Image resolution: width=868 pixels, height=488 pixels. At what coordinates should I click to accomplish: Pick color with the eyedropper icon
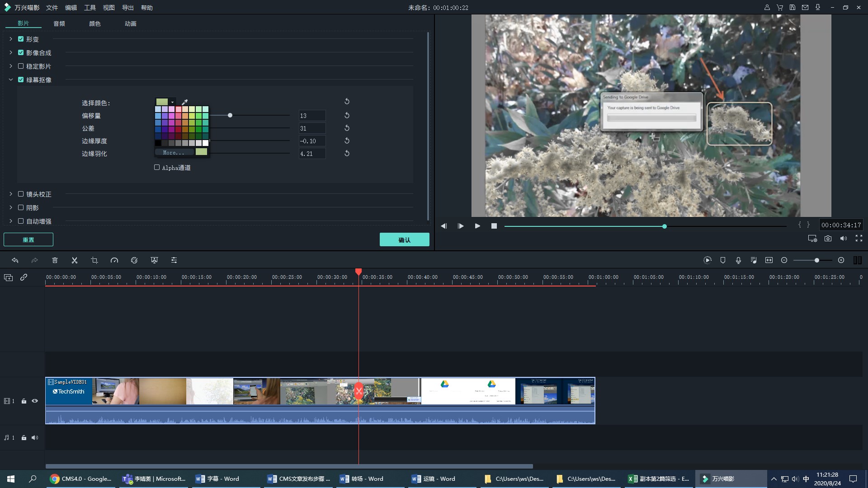[184, 102]
